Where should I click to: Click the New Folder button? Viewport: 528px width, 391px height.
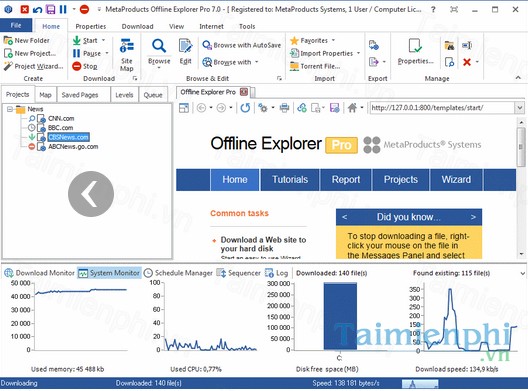pos(27,40)
